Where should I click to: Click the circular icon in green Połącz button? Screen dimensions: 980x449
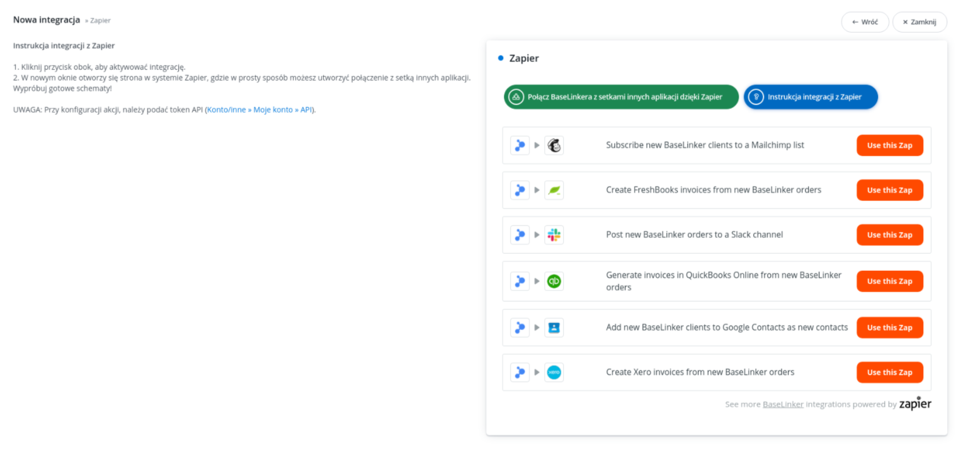click(x=516, y=97)
